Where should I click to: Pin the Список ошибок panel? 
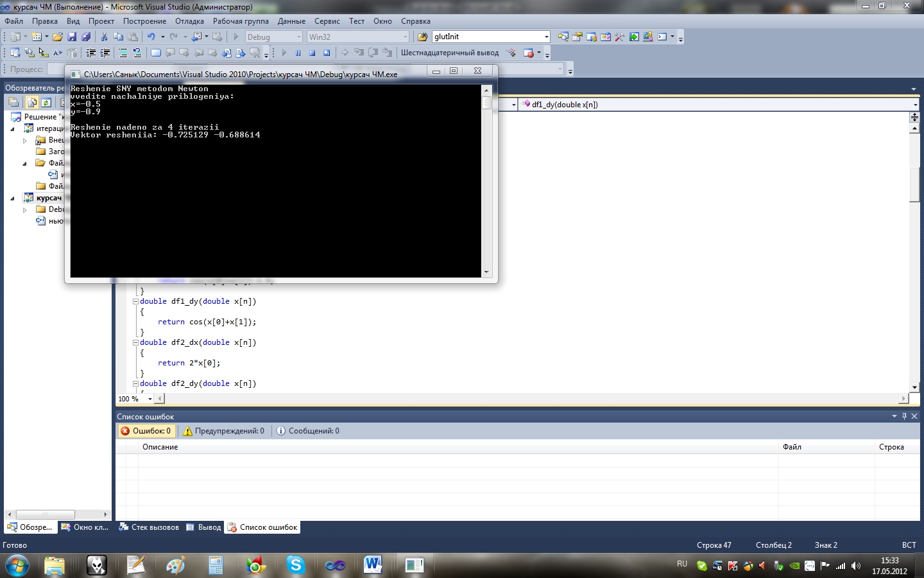tap(904, 416)
